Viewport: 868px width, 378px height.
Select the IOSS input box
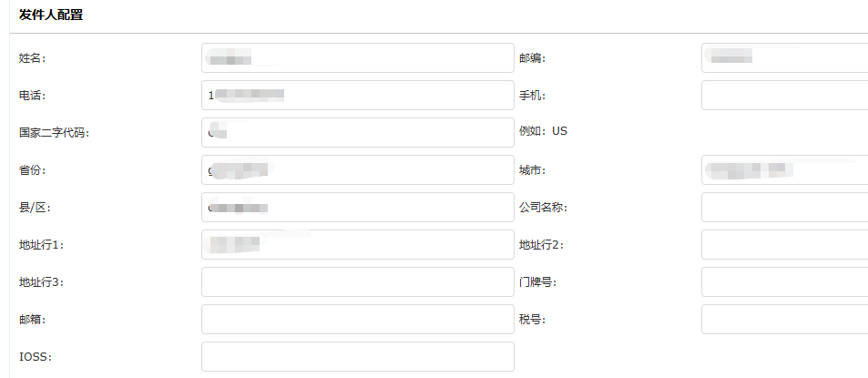357,357
